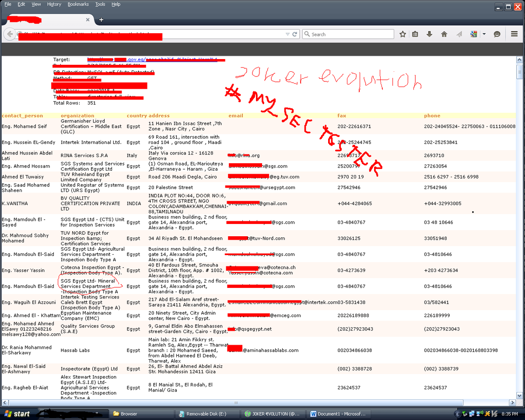Switch to Document1 Microsoft Word taskbar item
Viewport: 525px width, 420px height.
pos(339,413)
